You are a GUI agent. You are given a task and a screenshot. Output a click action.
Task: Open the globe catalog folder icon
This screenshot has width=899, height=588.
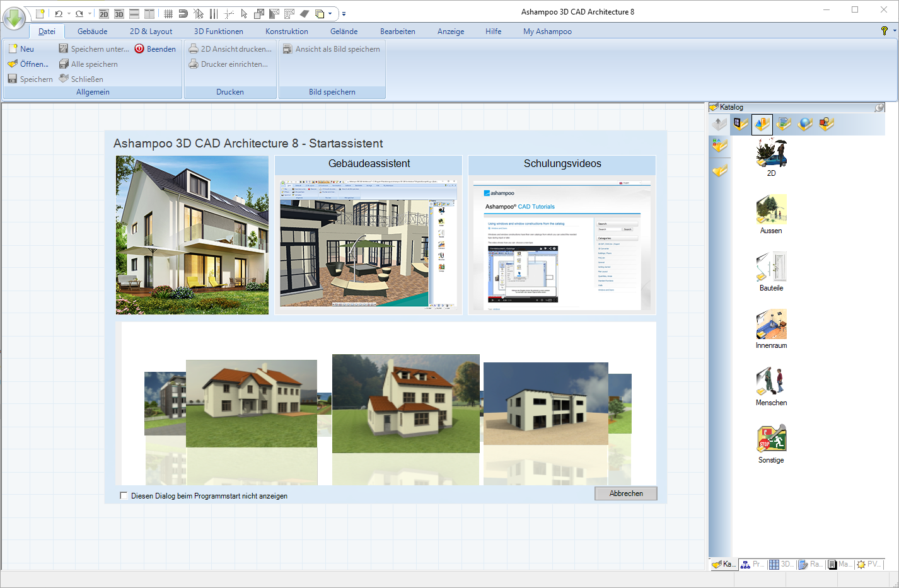(x=805, y=124)
